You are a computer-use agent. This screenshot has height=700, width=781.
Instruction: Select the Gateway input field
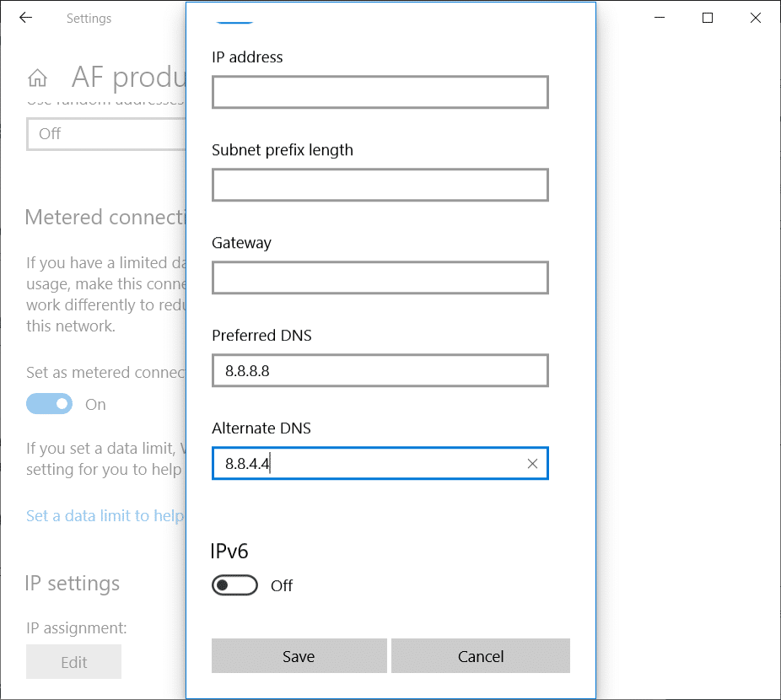coord(380,278)
